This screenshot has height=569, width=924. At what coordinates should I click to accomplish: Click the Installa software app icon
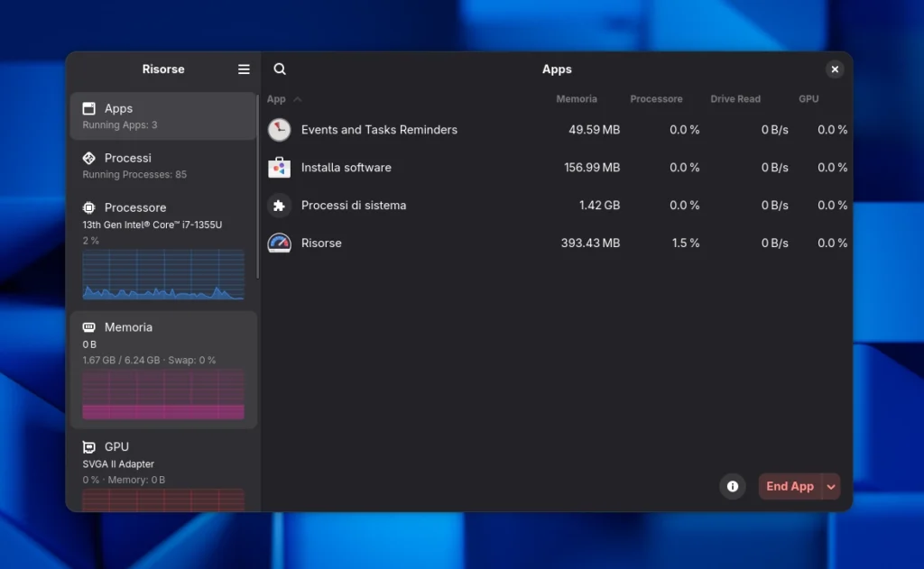279,167
